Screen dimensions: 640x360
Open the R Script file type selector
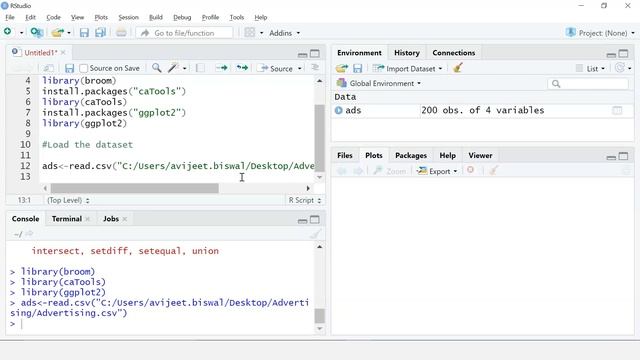[x=304, y=200]
